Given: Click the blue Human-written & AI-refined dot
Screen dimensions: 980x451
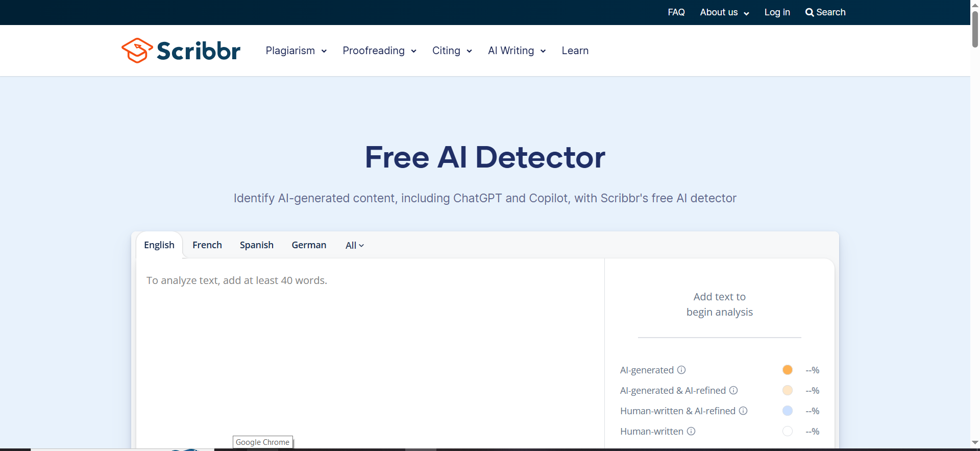Looking at the screenshot, I should click(x=788, y=411).
